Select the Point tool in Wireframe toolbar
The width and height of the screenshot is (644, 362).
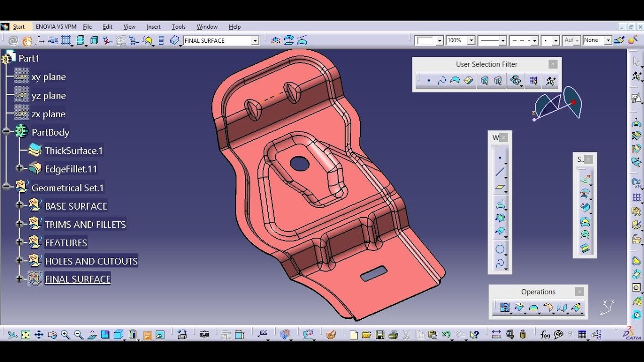[x=500, y=158]
